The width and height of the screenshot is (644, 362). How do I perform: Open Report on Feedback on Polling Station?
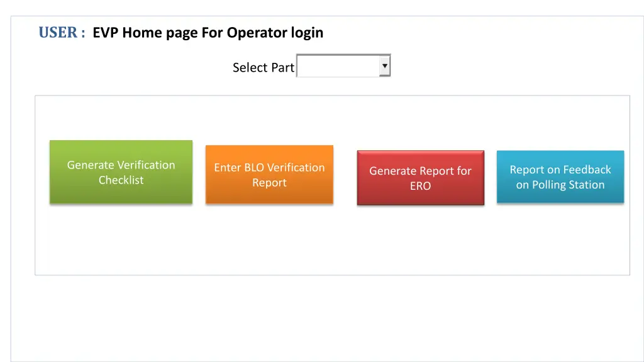click(x=560, y=177)
